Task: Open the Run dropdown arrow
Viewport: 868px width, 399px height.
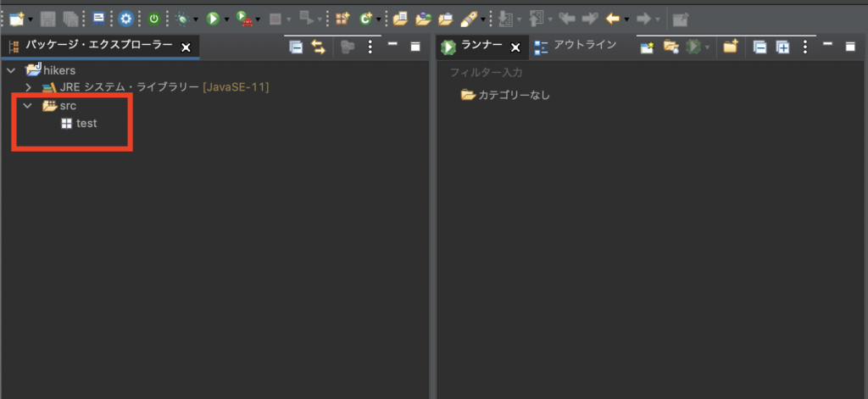Action: point(226,20)
